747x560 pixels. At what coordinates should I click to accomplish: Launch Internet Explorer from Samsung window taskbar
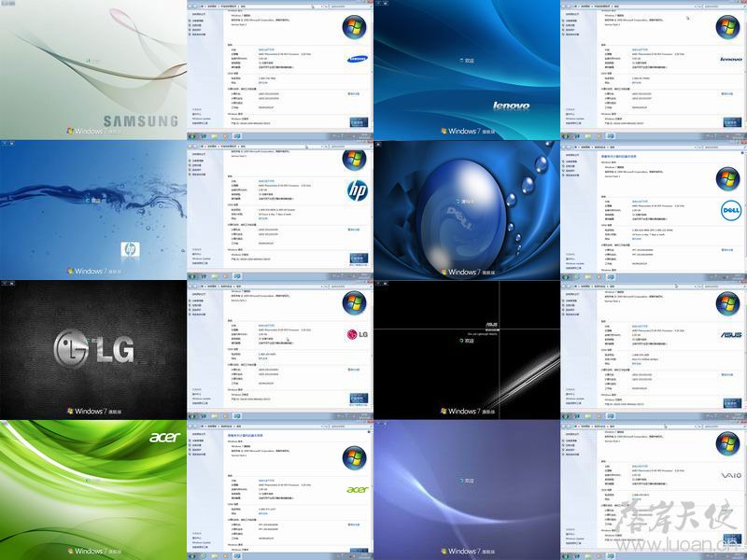tap(204, 136)
